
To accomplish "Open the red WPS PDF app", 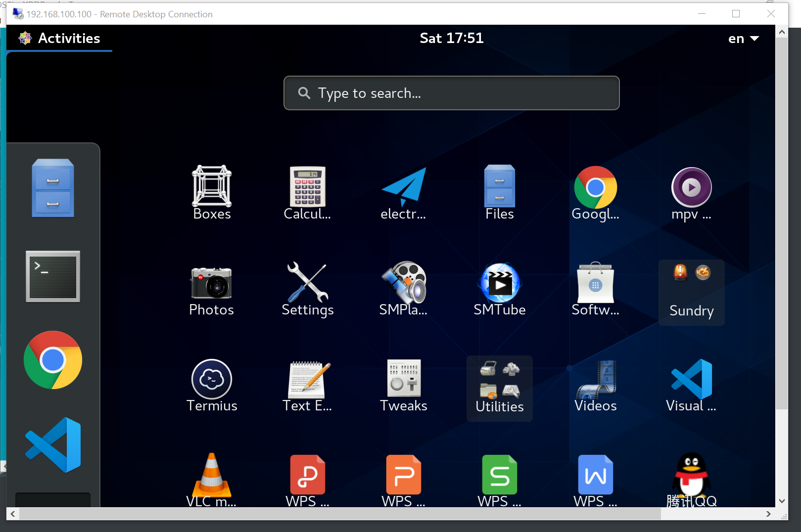I will (307, 480).
